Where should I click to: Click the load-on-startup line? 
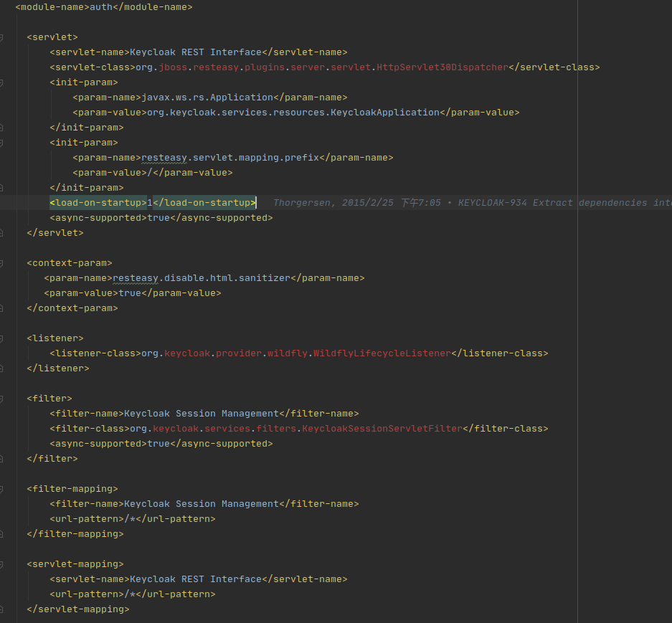[x=153, y=203]
